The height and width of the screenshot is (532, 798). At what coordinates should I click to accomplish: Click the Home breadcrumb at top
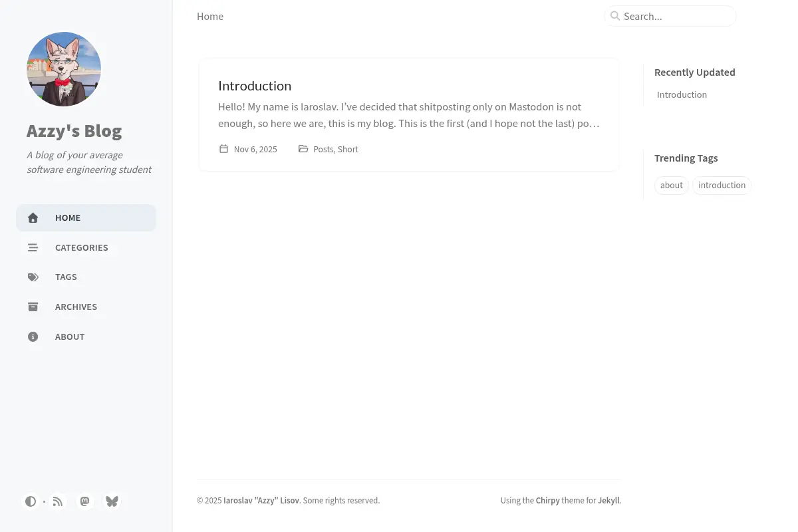[210, 16]
